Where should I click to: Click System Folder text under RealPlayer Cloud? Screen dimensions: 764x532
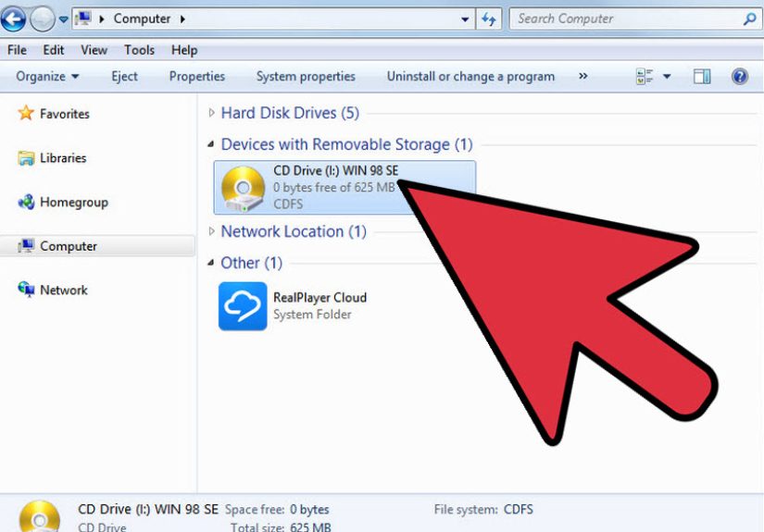coord(312,315)
